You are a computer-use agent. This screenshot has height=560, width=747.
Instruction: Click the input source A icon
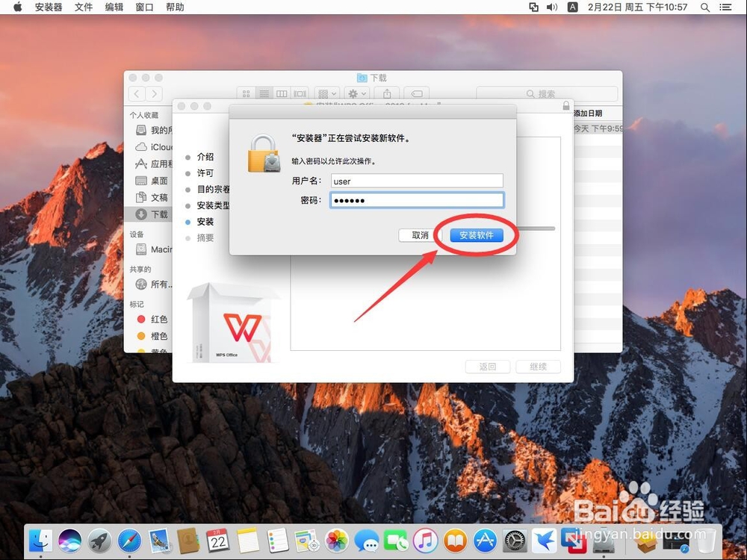(x=573, y=7)
